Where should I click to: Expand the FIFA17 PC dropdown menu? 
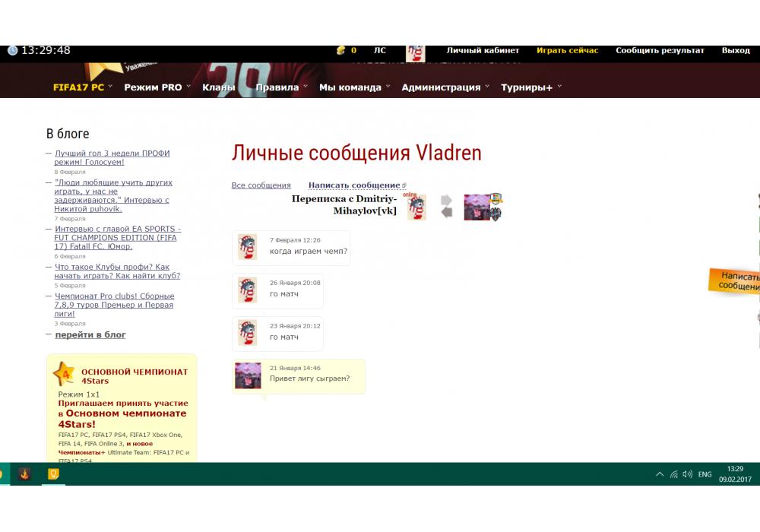pyautogui.click(x=82, y=87)
